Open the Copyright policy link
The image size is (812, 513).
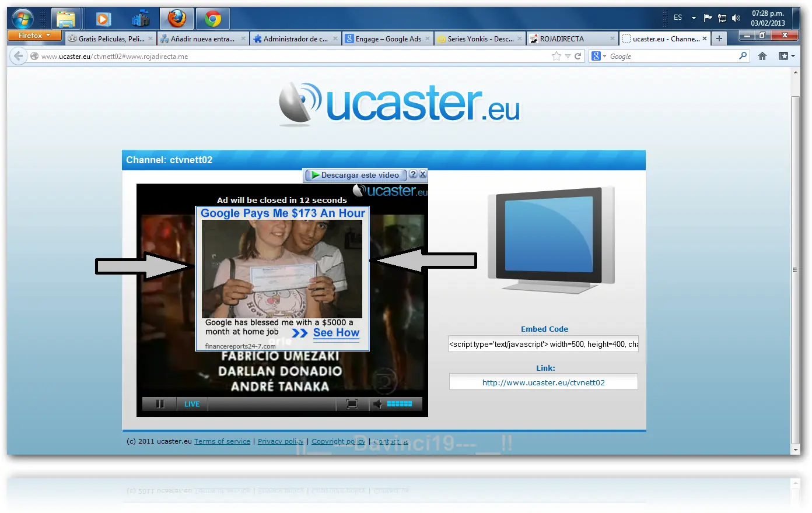[338, 441]
